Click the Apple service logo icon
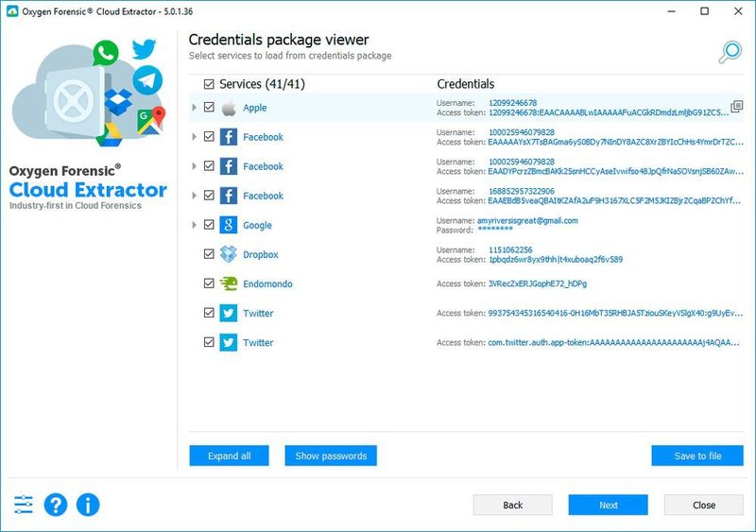Screen dimensions: 756x532 pyautogui.click(x=229, y=108)
